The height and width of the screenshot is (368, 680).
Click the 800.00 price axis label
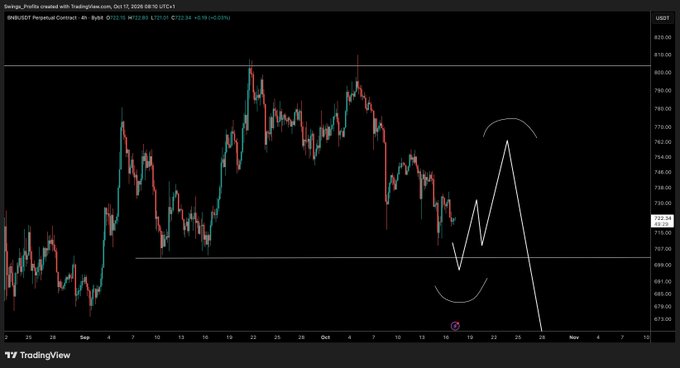point(662,73)
